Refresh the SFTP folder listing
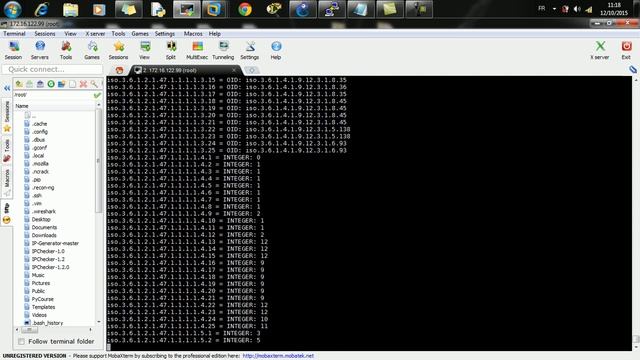Viewport: 640px width, 360px height. coord(51,84)
